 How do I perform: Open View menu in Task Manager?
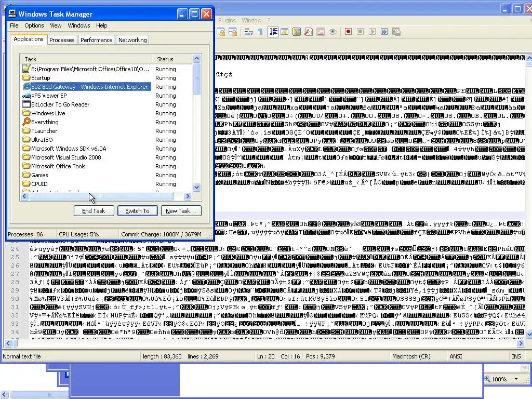56,25
